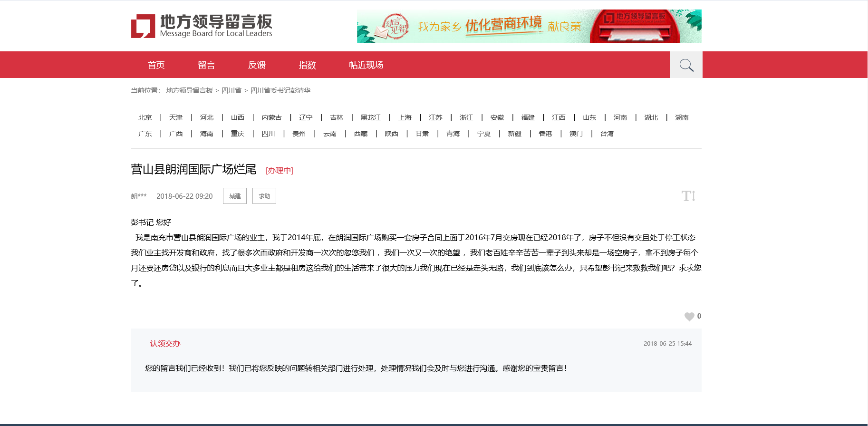Click the heart like icon
Screen dimensions: 868x426
point(689,317)
